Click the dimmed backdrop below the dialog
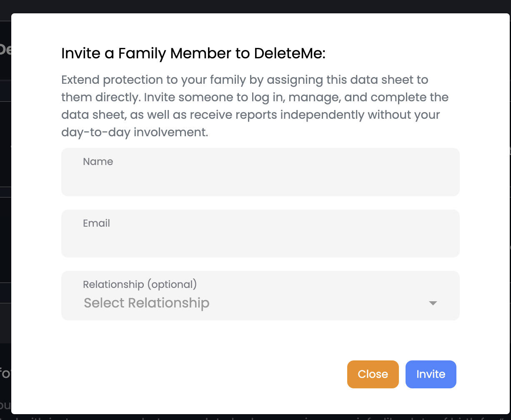 (x=250, y=417)
